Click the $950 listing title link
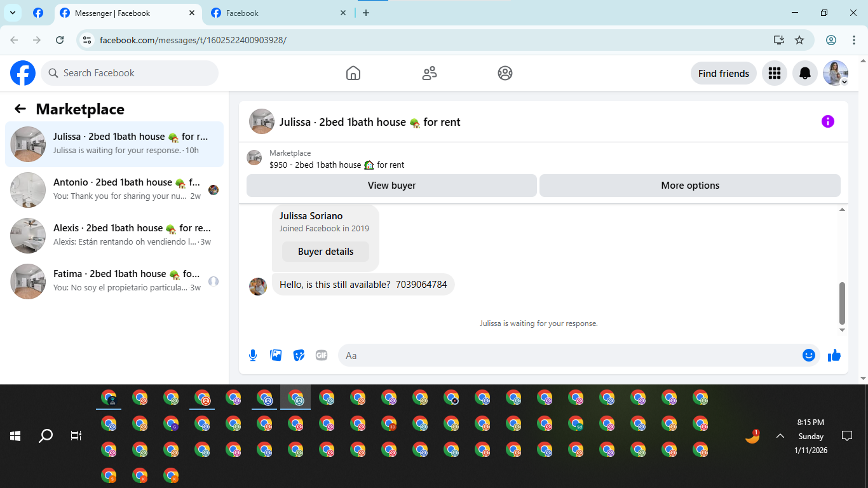This screenshot has height=488, width=868. (x=337, y=165)
